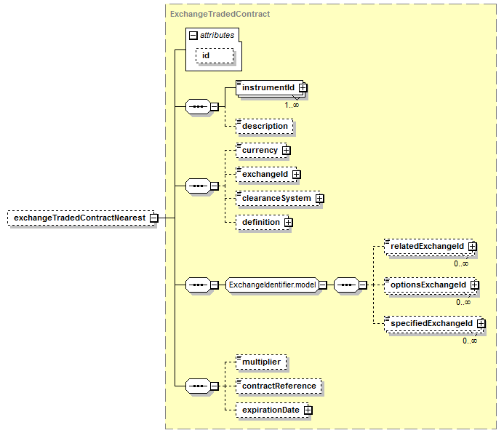The image size is (504, 433).
Task: Expand the exchangeId element
Action: (x=296, y=175)
